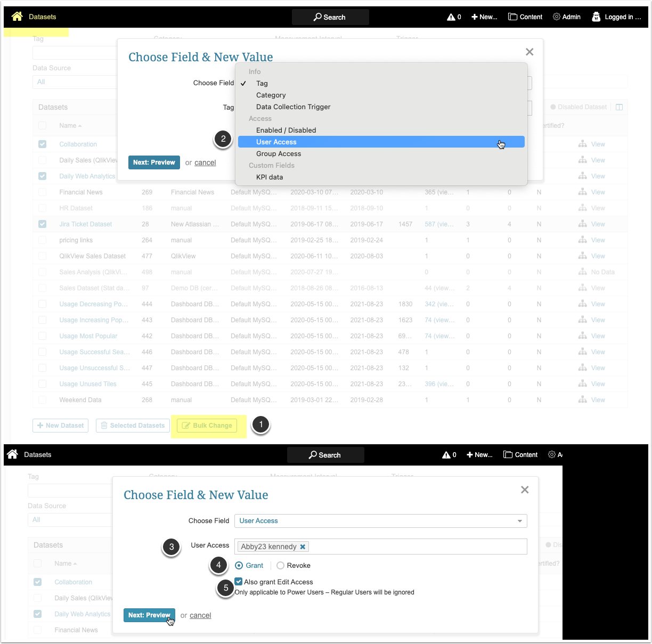Click Next: Preview in top dialog
This screenshot has width=652, height=644.
tap(154, 162)
